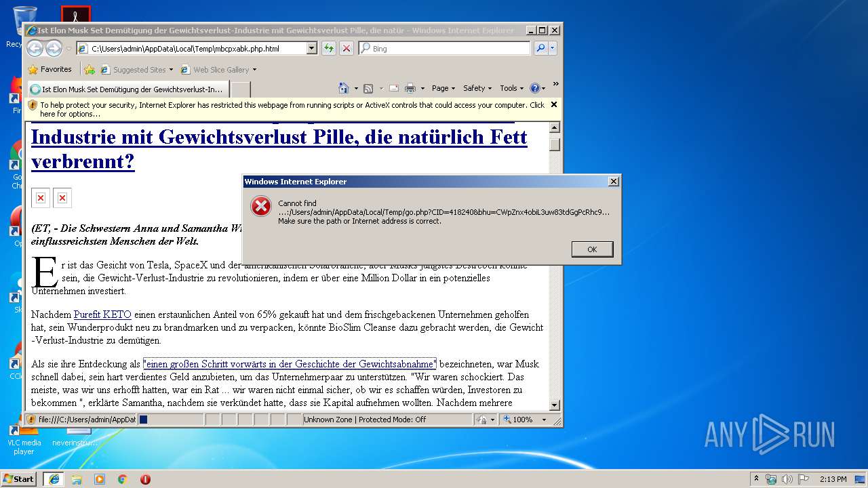Click the Back navigation arrow
This screenshot has width=868, height=488.
tap(35, 48)
